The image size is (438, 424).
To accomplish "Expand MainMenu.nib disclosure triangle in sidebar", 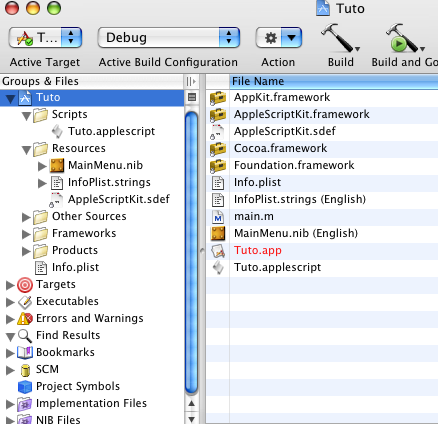I will (x=42, y=166).
